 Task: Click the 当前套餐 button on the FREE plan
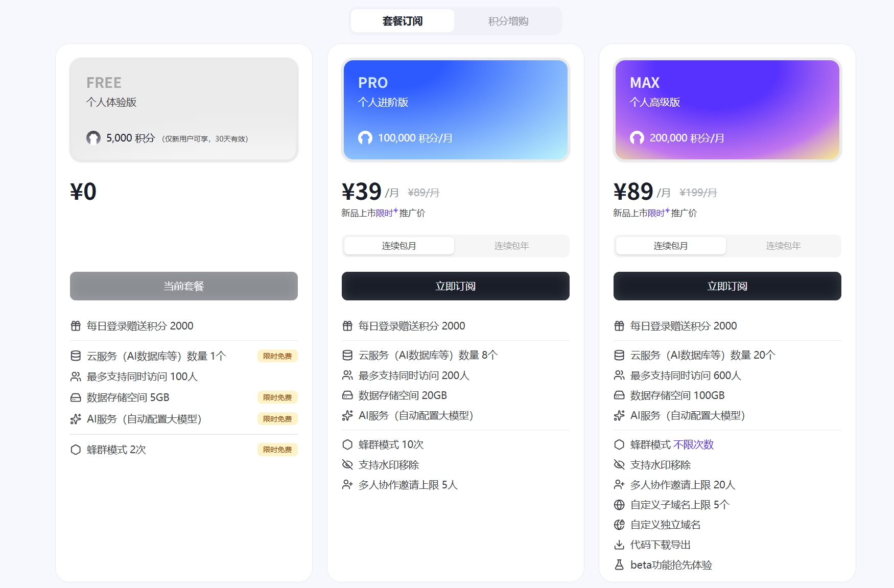point(183,286)
